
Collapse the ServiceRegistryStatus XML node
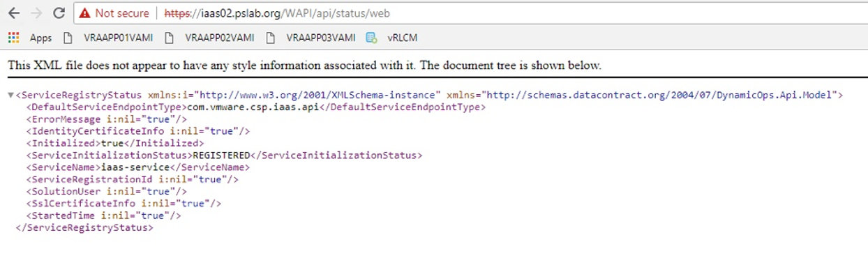[10, 95]
